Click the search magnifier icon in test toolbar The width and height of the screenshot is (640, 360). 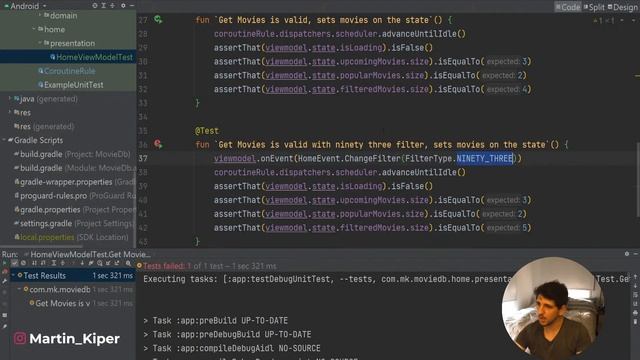(128, 263)
